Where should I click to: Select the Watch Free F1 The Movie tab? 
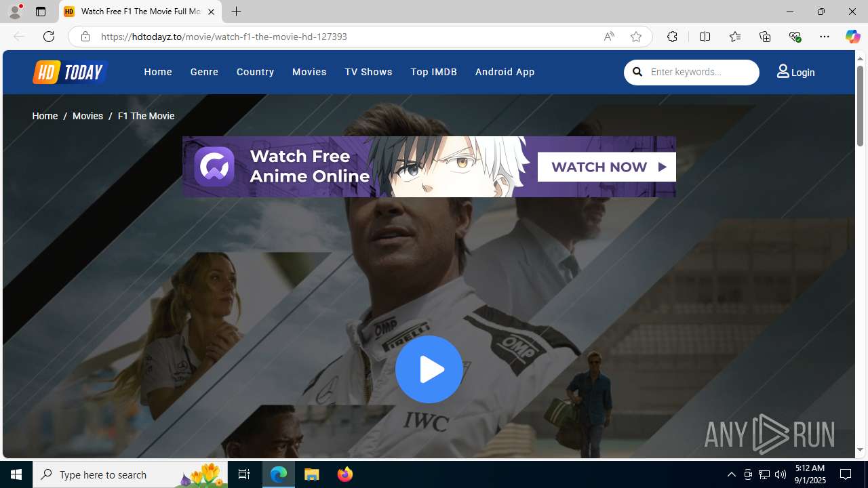(140, 12)
